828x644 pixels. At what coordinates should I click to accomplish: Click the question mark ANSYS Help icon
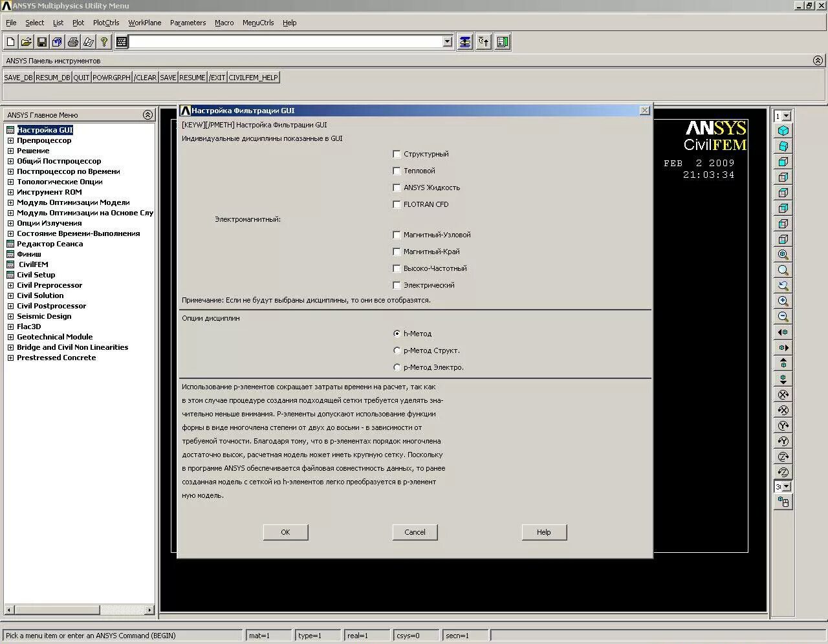point(103,42)
